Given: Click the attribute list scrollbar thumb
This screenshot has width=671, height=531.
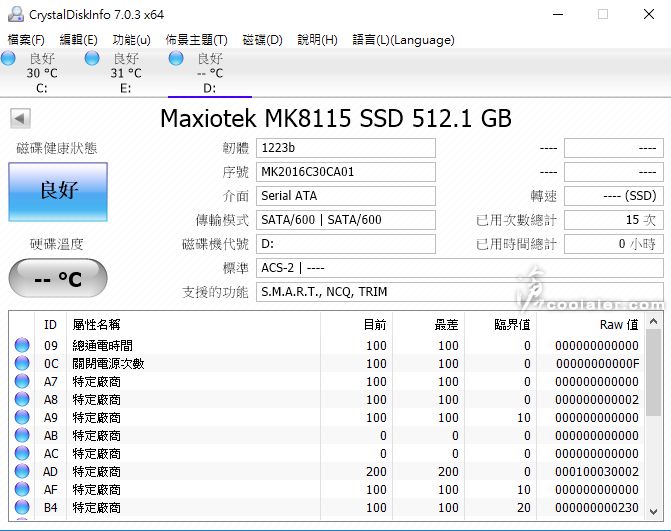Looking at the screenshot, I should point(653,373).
